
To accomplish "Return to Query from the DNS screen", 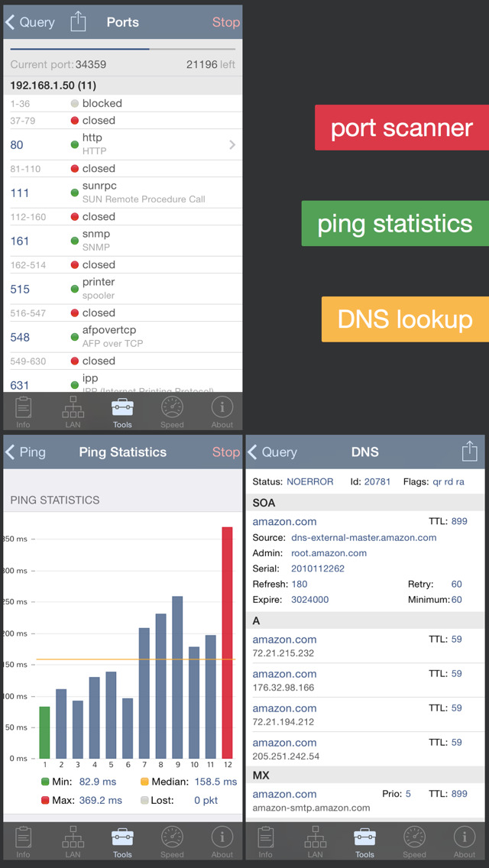I will [272, 452].
